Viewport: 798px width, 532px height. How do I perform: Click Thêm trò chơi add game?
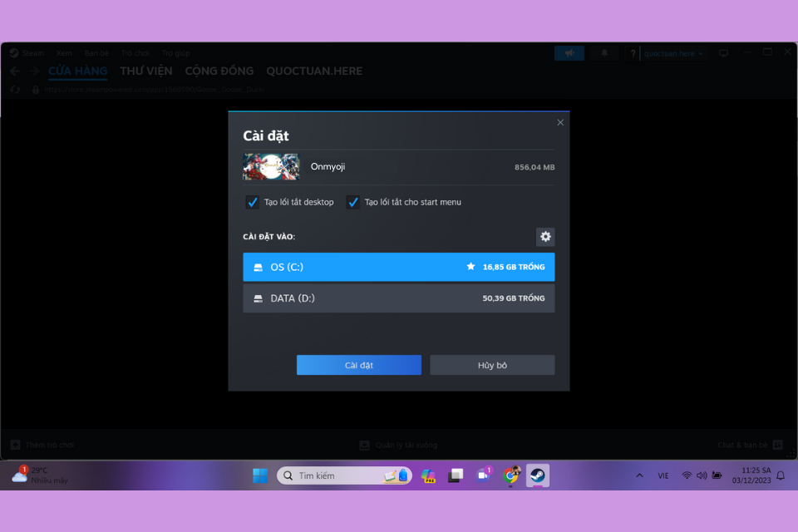42,445
